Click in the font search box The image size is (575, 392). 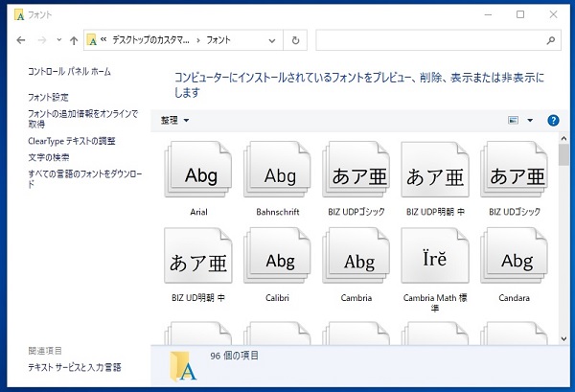click(438, 40)
